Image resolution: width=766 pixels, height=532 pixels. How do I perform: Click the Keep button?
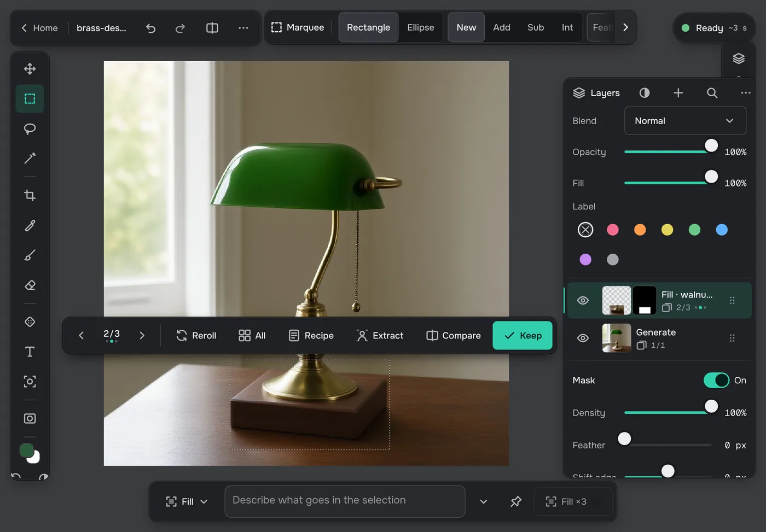tap(523, 335)
